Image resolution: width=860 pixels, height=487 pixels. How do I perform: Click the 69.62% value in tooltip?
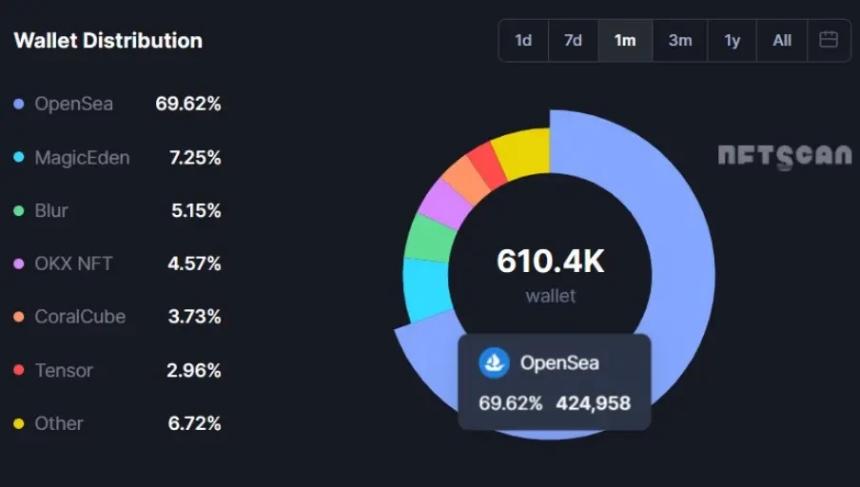pos(510,404)
